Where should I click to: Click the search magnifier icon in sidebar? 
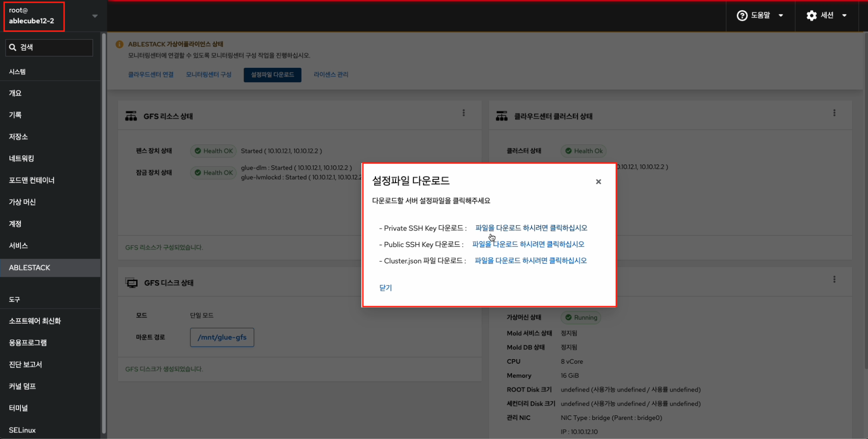click(x=13, y=47)
